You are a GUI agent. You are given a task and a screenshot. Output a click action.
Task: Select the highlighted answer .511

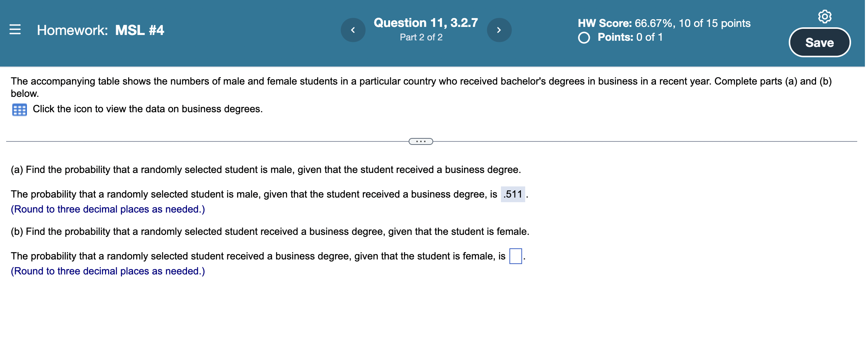point(512,194)
